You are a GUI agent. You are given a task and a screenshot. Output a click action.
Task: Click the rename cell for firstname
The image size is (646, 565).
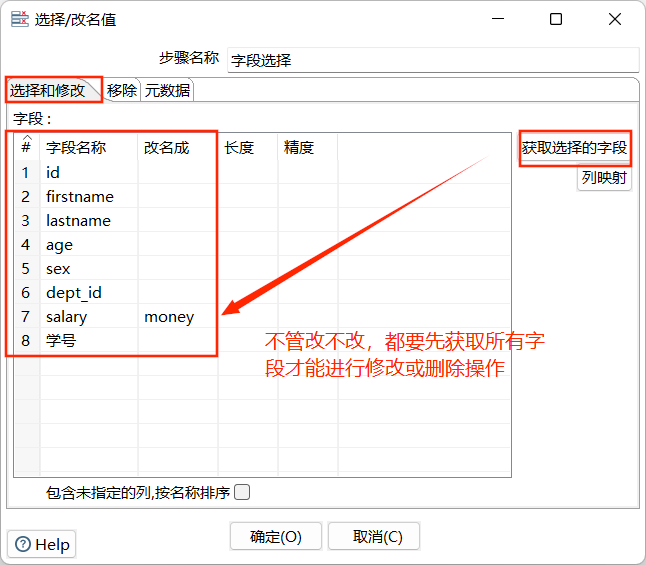pos(178,197)
